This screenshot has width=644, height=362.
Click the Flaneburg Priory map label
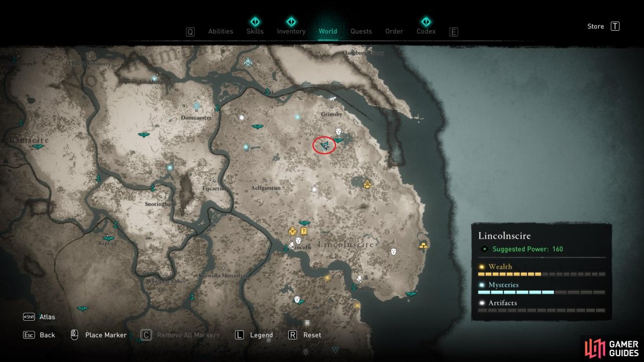(363, 53)
